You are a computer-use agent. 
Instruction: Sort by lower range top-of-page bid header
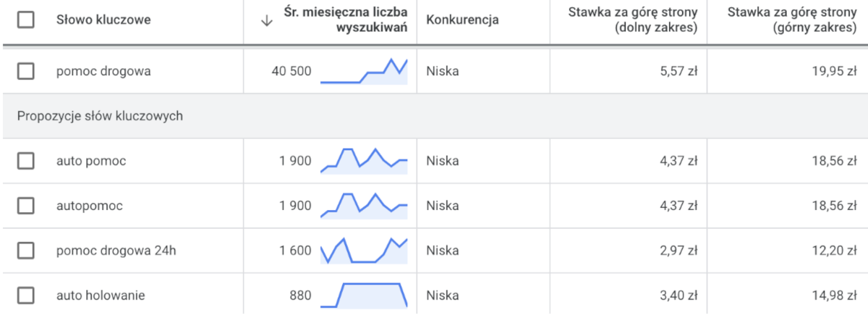tap(633, 20)
